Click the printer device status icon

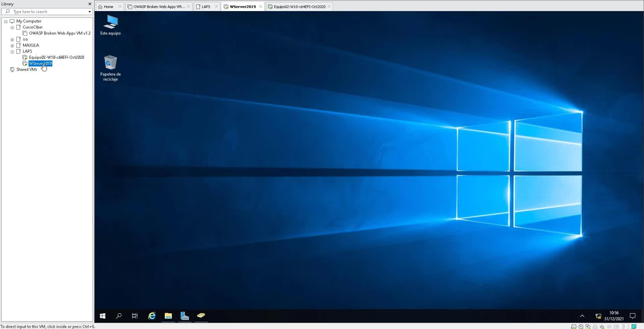click(595, 326)
